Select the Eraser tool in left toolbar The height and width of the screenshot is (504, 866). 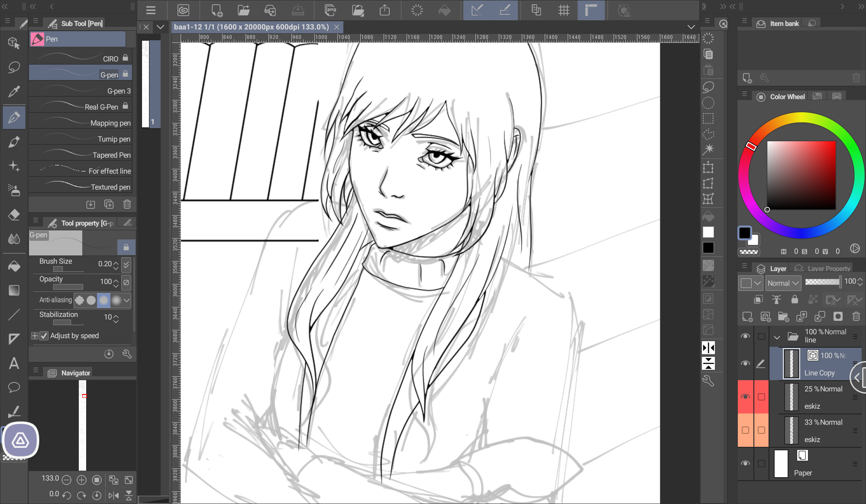14,215
